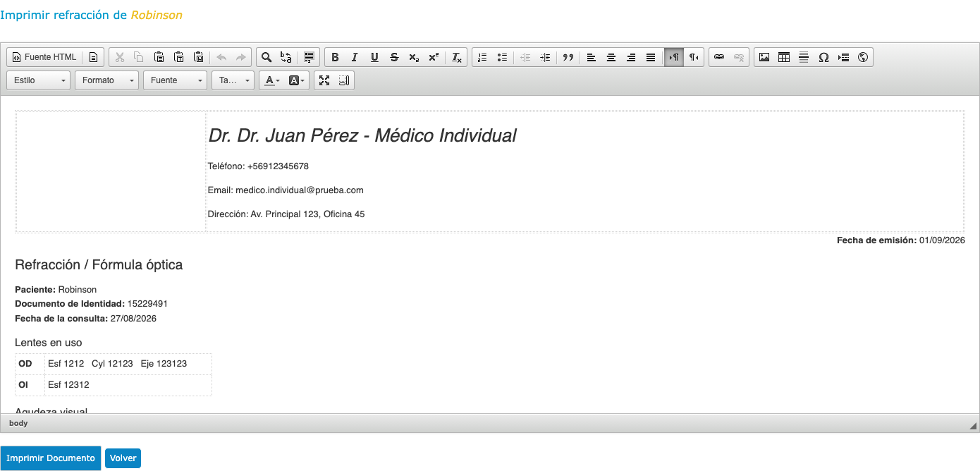Screen dimensions: 980x471
Task: Insert a bulleted list
Action: 502,57
